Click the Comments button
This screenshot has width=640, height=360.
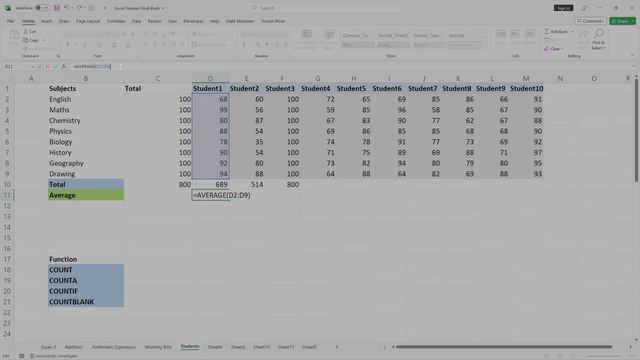coord(590,21)
